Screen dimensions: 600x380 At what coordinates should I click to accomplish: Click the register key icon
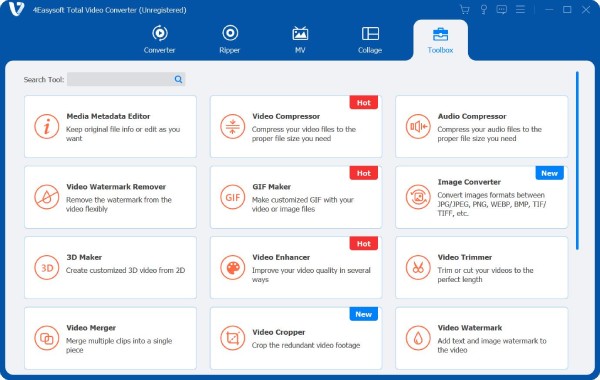tap(484, 10)
